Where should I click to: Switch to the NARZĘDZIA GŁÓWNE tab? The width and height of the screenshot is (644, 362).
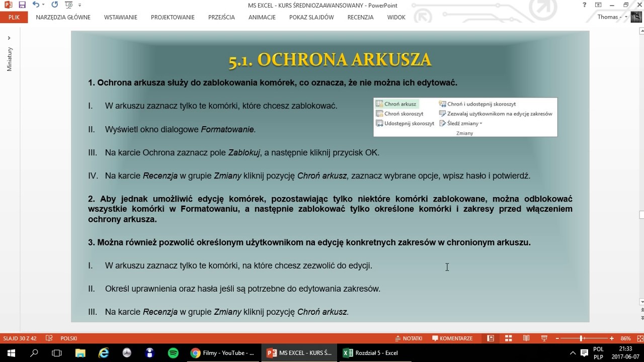63,17
